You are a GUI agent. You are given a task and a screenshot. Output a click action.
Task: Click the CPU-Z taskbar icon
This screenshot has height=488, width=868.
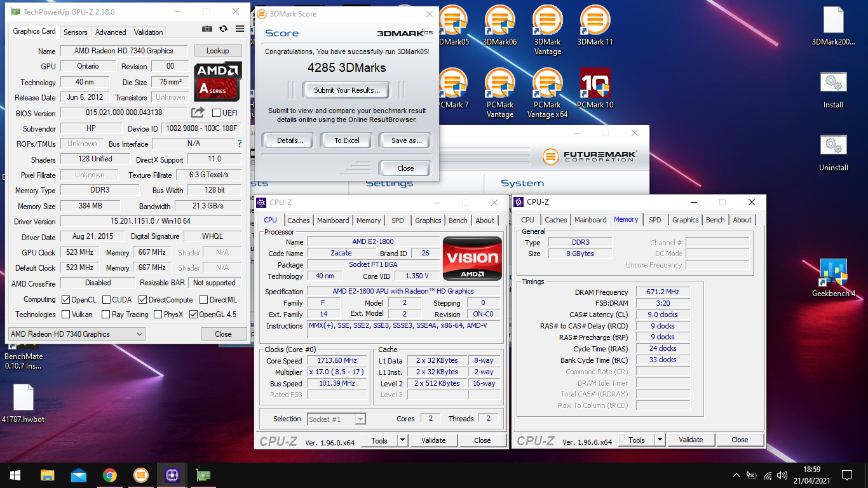(172, 475)
